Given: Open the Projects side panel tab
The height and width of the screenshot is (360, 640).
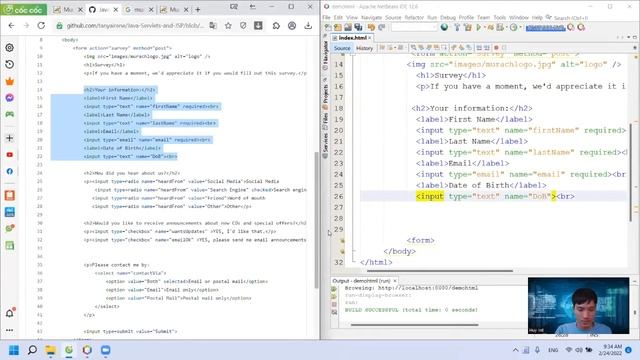Looking at the screenshot, I should click(325, 96).
